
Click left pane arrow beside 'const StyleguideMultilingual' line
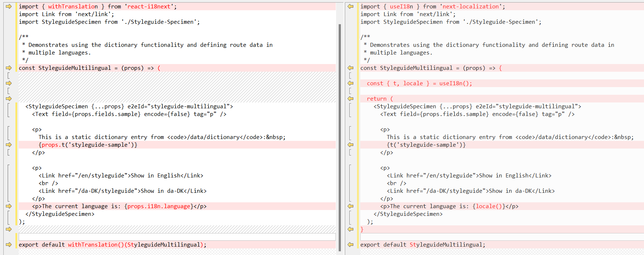click(x=9, y=68)
